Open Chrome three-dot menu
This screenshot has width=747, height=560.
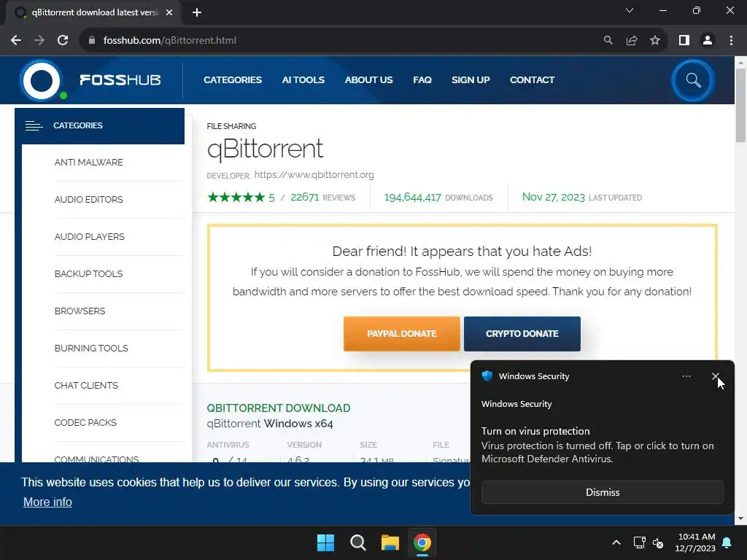click(731, 41)
